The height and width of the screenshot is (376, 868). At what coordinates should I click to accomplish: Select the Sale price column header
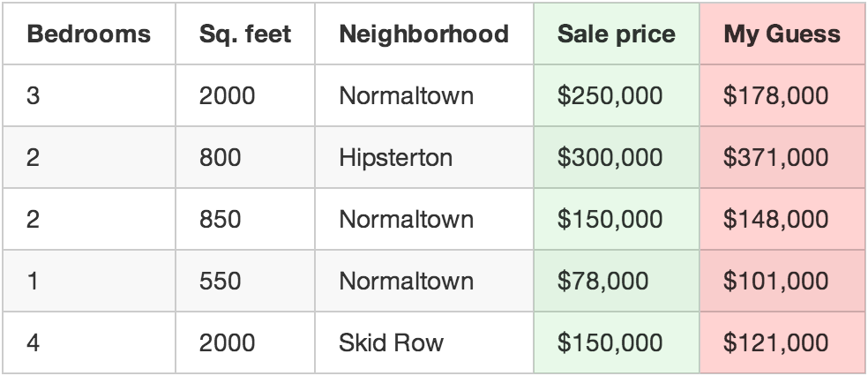(616, 34)
